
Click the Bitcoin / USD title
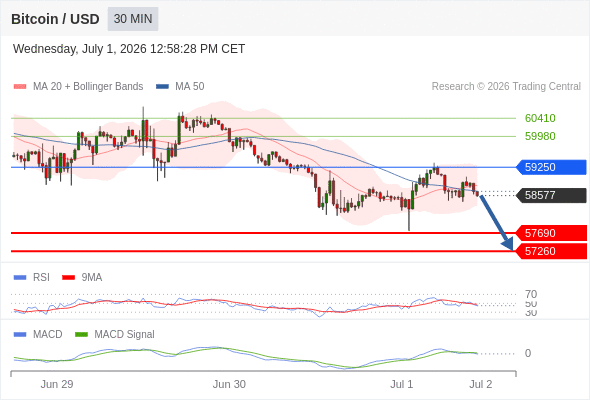point(55,19)
